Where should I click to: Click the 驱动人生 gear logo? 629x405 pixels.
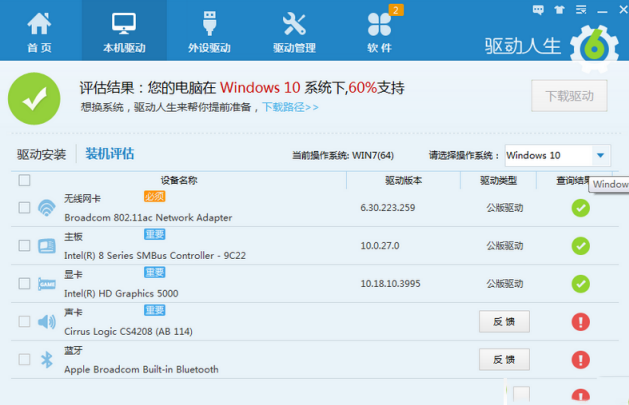[594, 48]
